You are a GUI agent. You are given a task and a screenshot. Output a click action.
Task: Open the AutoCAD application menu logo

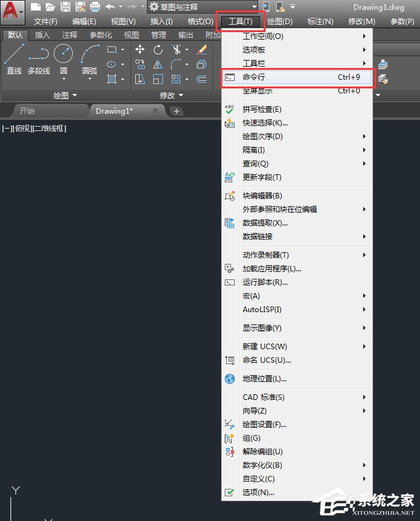click(12, 11)
